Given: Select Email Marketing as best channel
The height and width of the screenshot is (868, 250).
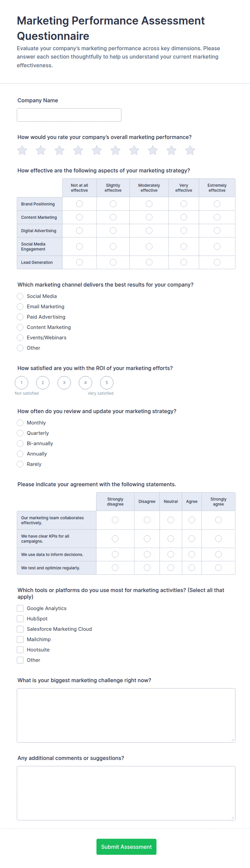Looking at the screenshot, I should point(20,307).
